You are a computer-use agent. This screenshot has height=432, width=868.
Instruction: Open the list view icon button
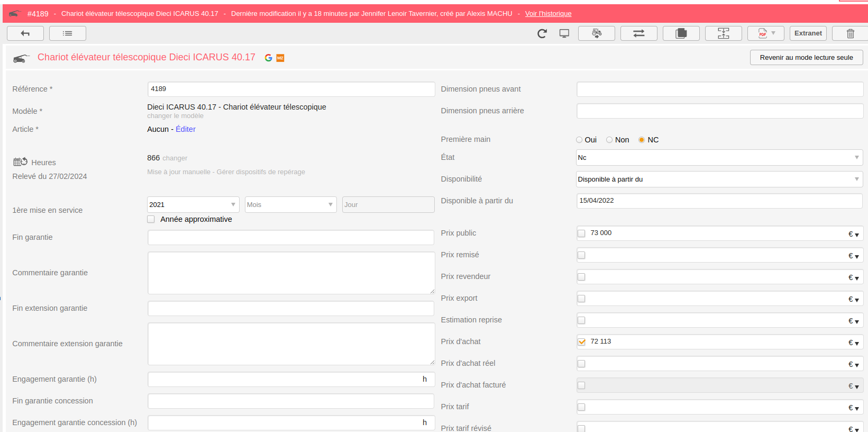67,33
